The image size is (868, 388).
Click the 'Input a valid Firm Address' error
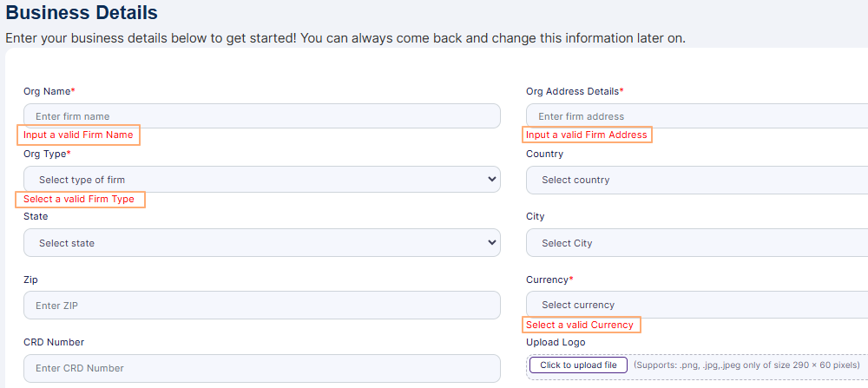[587, 135]
